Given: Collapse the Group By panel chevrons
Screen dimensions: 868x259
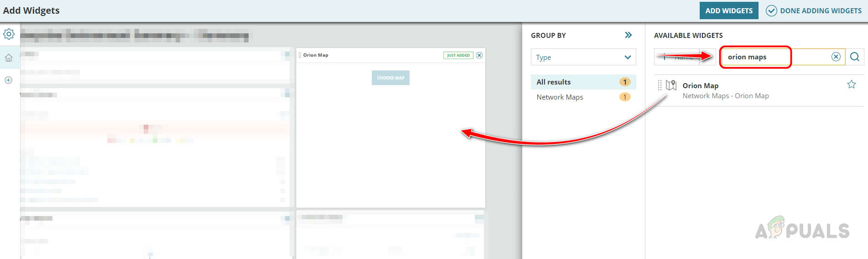Looking at the screenshot, I should [x=628, y=35].
